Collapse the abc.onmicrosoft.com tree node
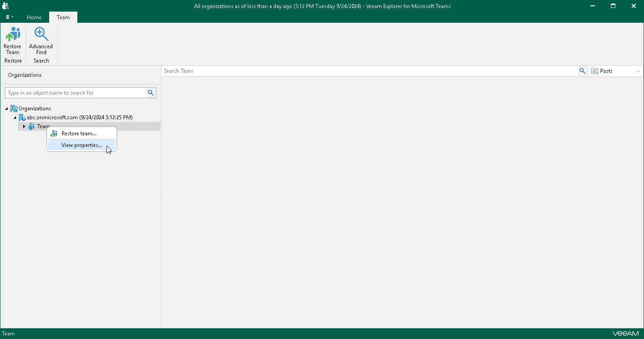The width and height of the screenshot is (644, 339). 15,117
